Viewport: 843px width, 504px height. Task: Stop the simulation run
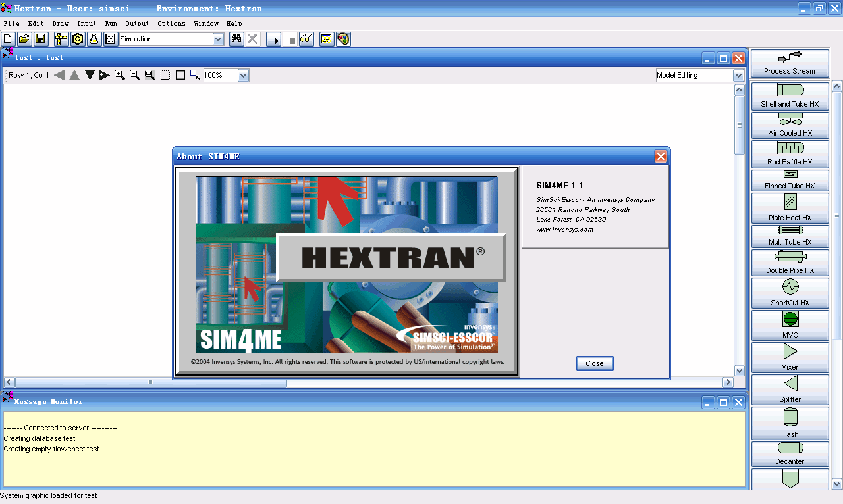[x=292, y=40]
